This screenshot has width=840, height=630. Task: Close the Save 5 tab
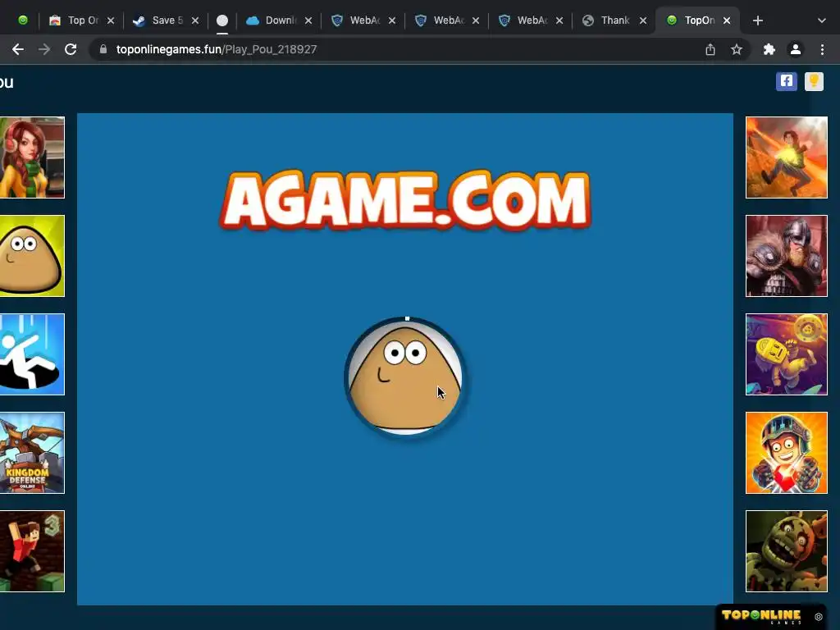[x=195, y=21]
